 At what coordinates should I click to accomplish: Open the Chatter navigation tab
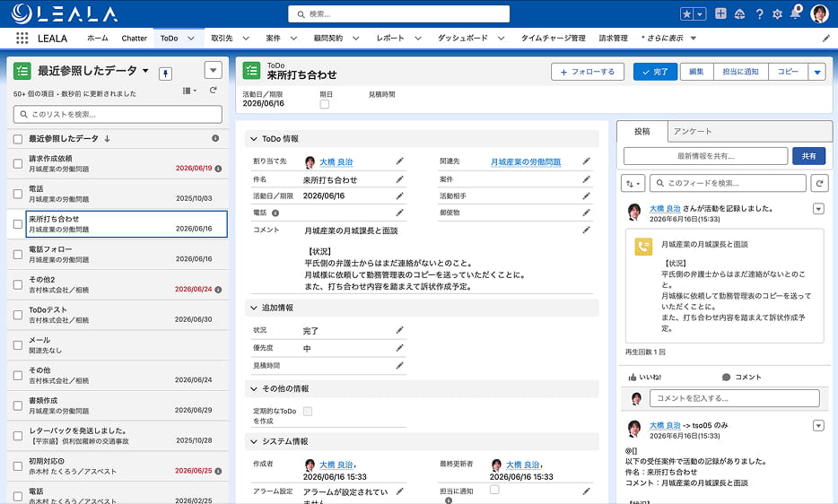click(135, 39)
